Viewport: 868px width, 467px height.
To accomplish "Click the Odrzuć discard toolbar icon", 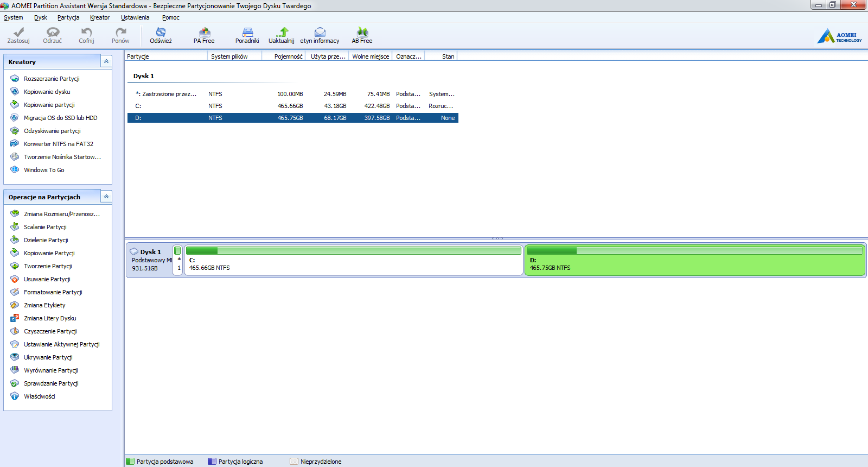I will 53,32.
